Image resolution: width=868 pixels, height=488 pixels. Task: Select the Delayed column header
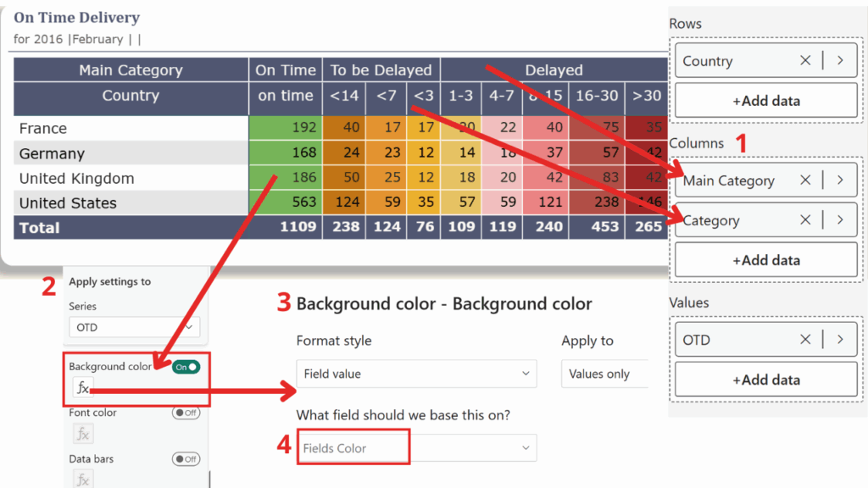[554, 70]
